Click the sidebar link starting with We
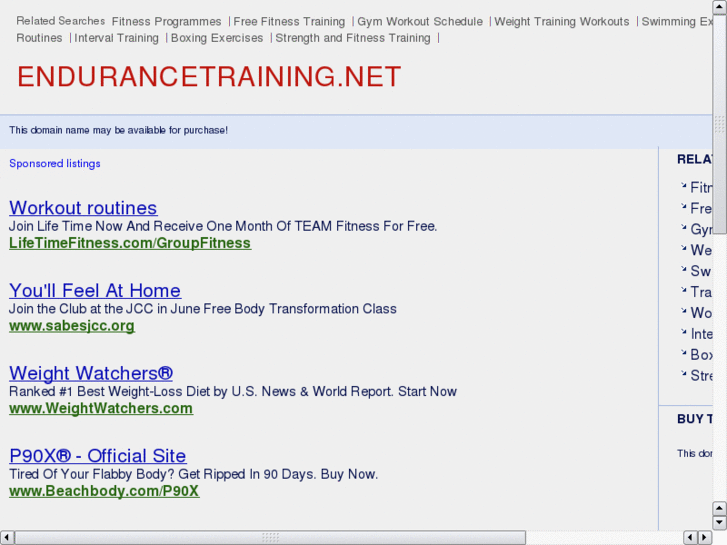727x545 pixels. (x=701, y=250)
